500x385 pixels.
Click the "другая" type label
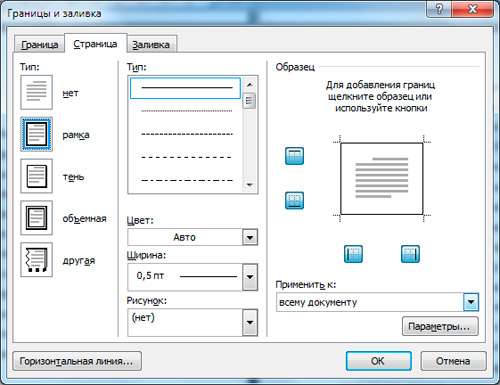click(79, 260)
